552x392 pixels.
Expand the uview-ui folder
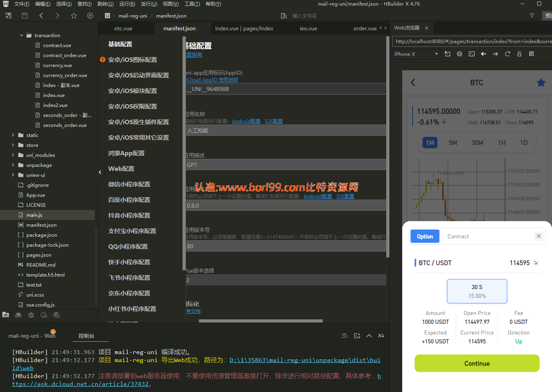pyautogui.click(x=13, y=175)
